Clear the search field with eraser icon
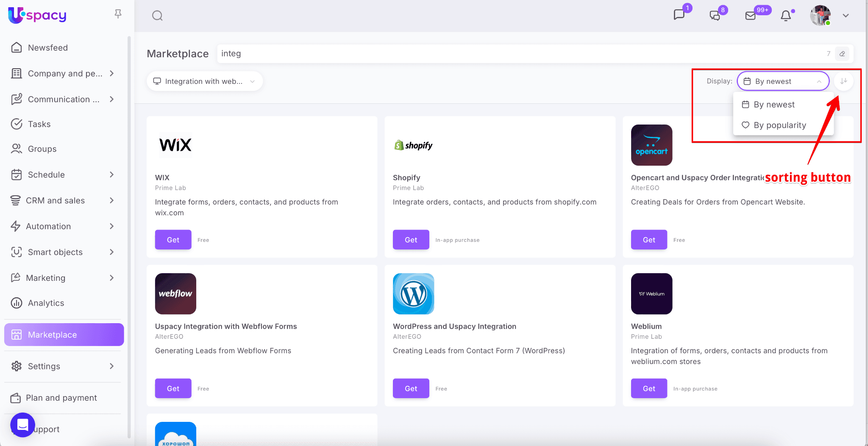The height and width of the screenshot is (446, 868). [x=842, y=54]
